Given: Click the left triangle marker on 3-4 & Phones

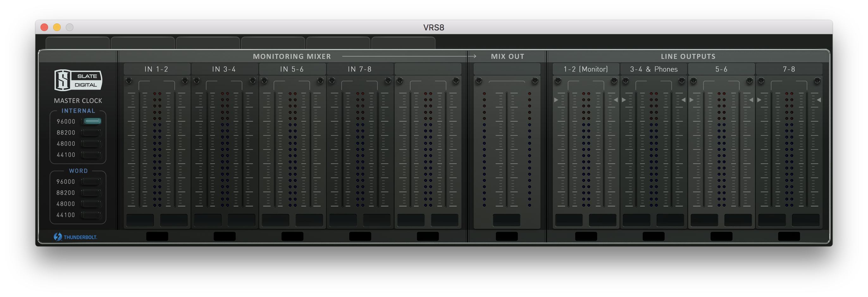Looking at the screenshot, I should click(624, 100).
